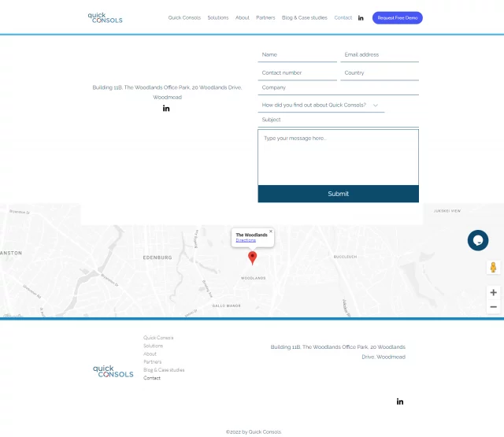Click the Quick Consols logo in header
The image size is (504, 437).
point(105,17)
